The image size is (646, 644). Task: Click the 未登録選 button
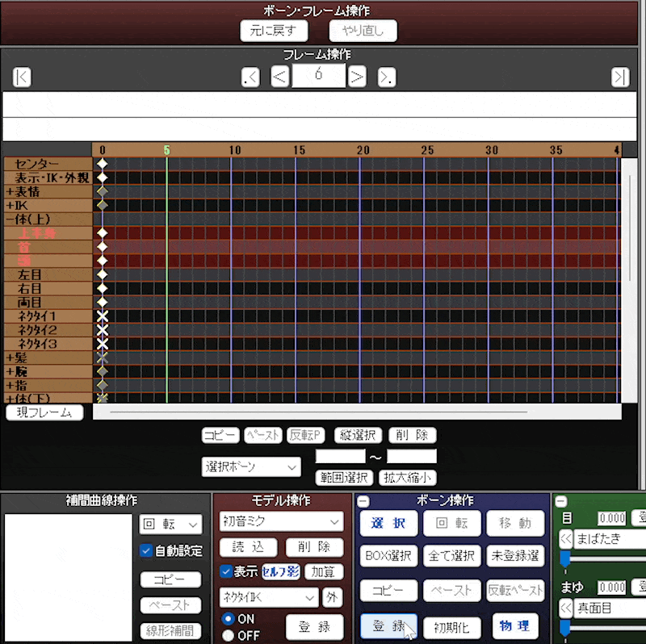(515, 556)
